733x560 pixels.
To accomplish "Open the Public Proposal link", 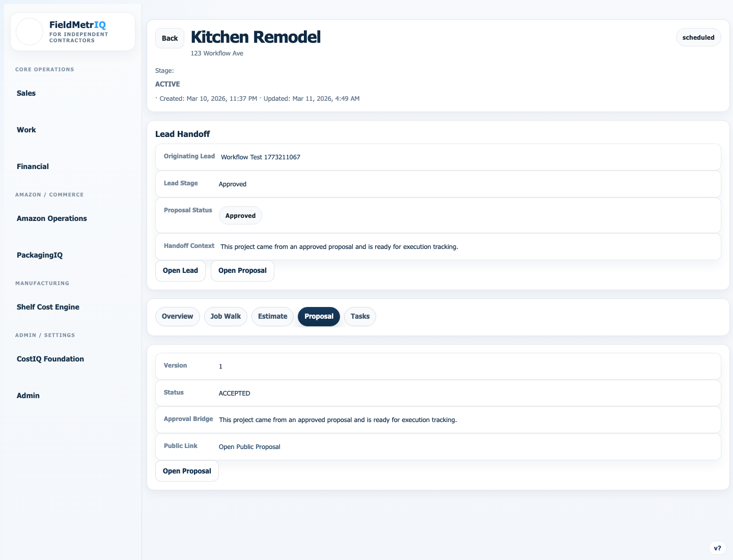I will (x=249, y=446).
